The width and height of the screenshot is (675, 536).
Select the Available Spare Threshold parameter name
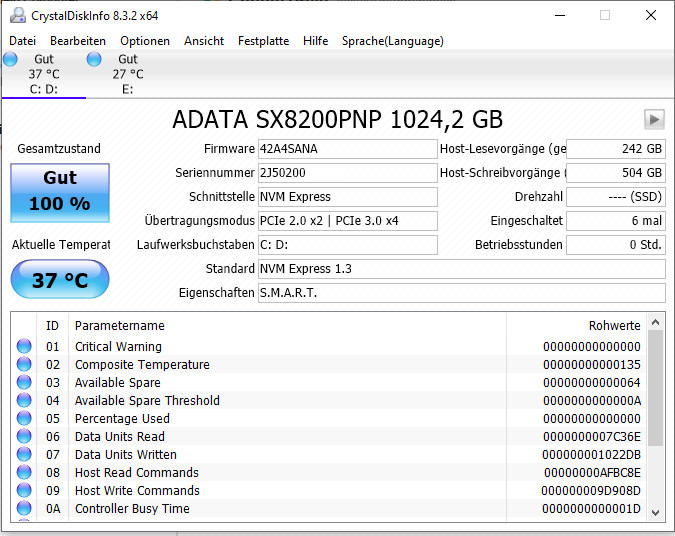click(x=147, y=400)
